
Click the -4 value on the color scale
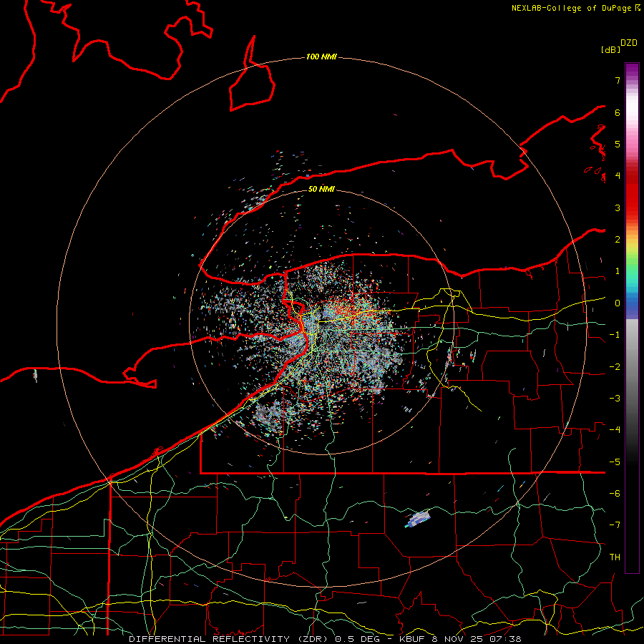click(615, 430)
